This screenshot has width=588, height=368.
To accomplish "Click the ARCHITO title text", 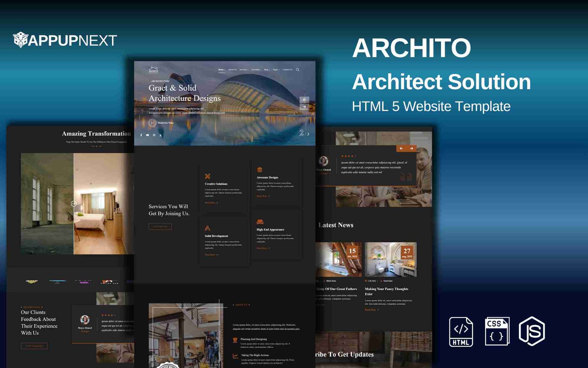I will tap(412, 48).
